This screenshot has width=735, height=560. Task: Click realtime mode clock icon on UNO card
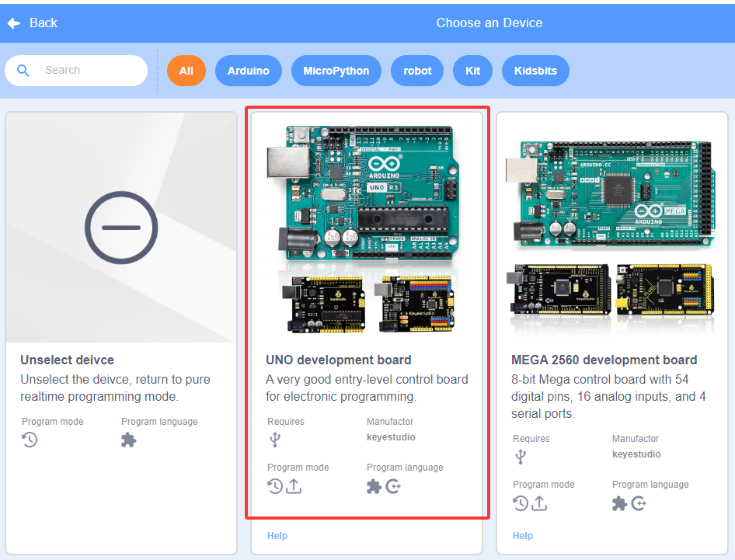point(275,486)
